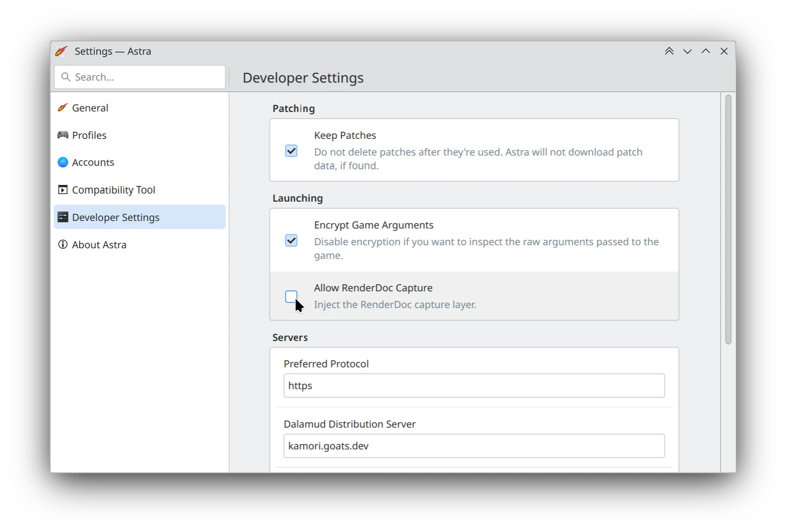
Task: Open the Profiles settings page
Action: (x=140, y=135)
